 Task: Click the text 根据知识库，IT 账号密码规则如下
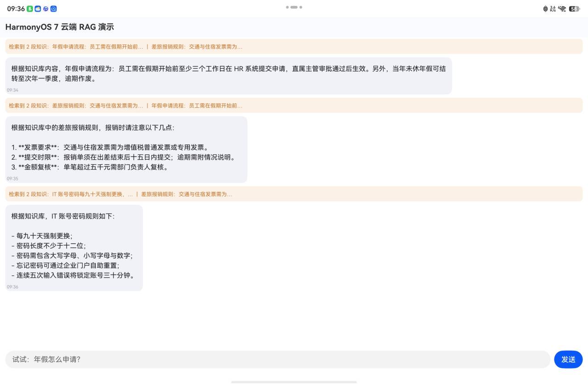point(63,216)
